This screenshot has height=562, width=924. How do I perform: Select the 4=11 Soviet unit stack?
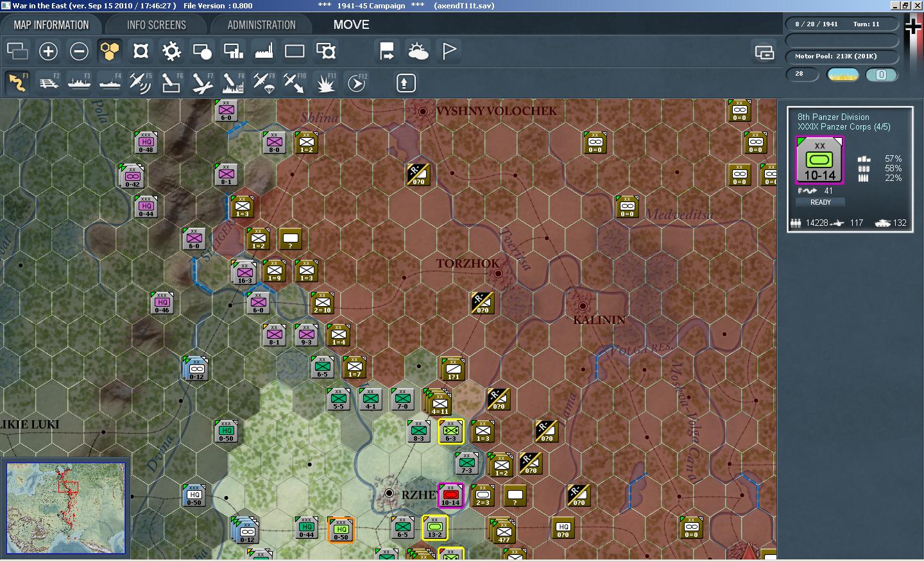(439, 402)
